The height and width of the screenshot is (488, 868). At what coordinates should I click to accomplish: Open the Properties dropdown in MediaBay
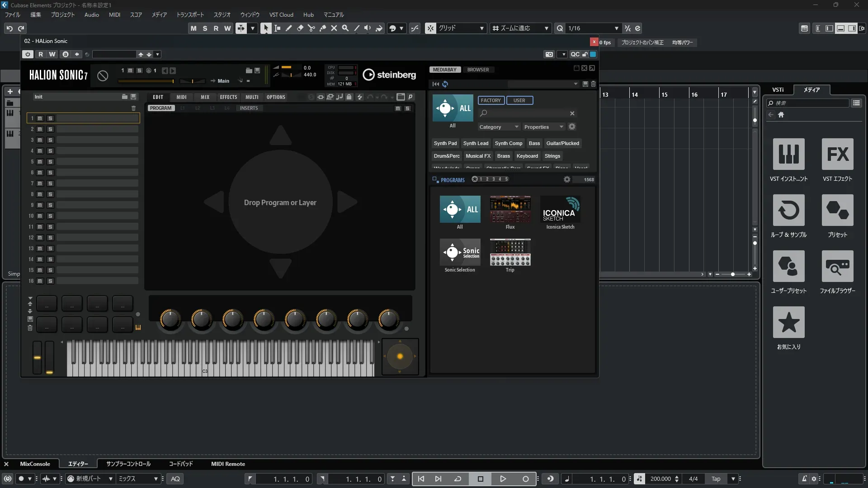tap(543, 127)
